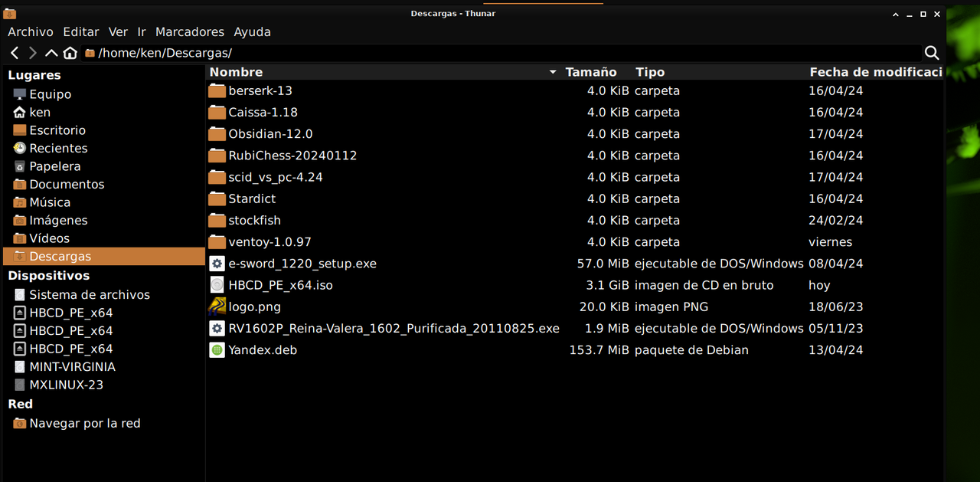Click the MXLINUX-23 device icon
980x482 pixels.
pos(20,385)
